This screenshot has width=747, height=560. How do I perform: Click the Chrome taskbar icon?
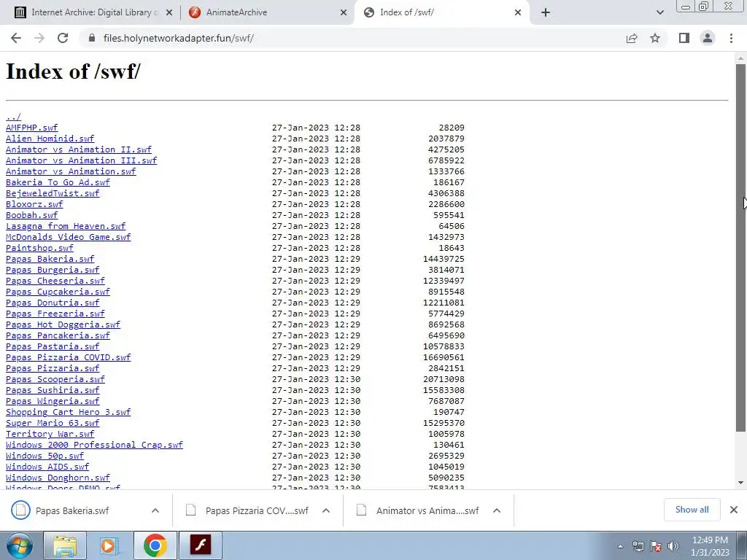[155, 545]
